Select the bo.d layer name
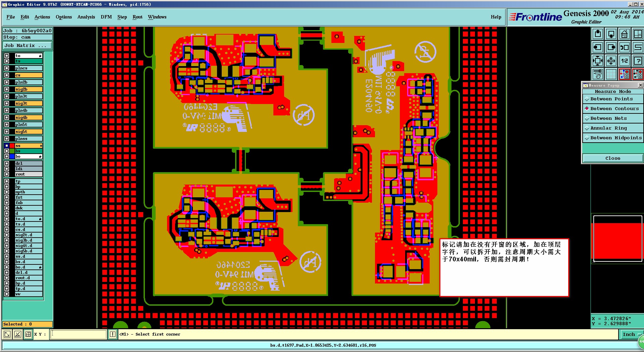This screenshot has width=644, height=352. [29, 267]
